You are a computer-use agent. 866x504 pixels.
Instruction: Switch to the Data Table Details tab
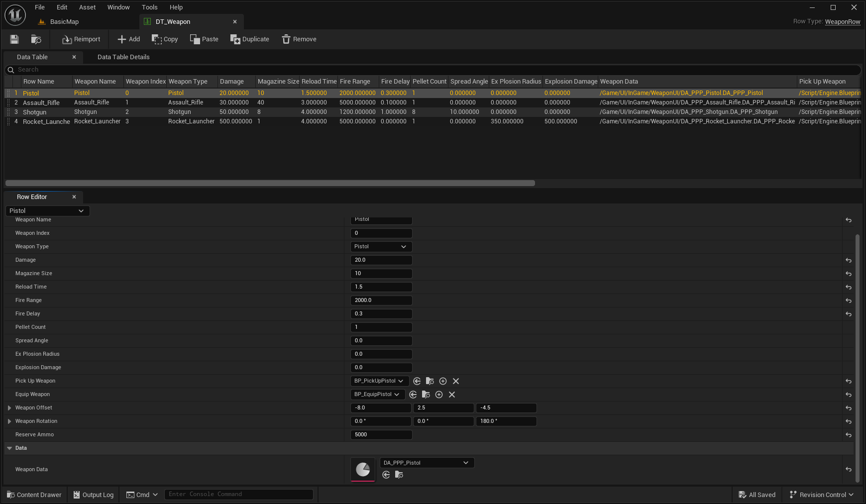coord(123,57)
